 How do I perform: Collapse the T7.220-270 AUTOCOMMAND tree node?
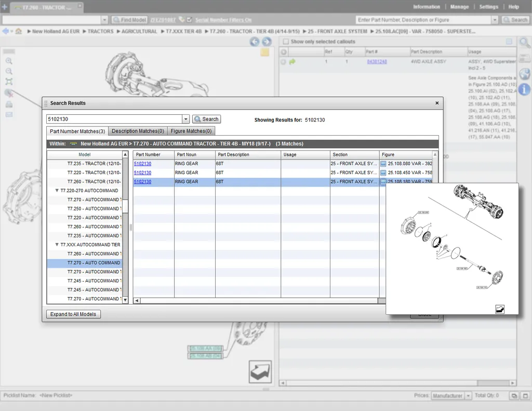(57, 191)
